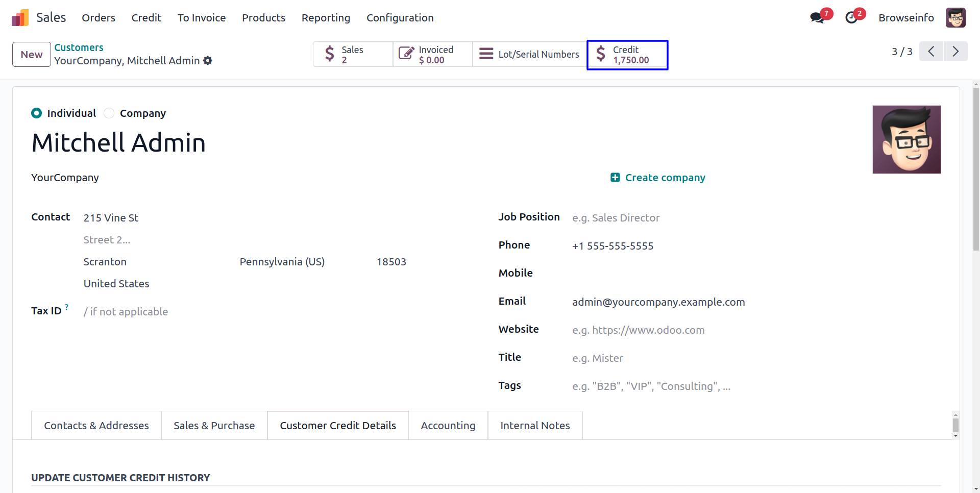Switch to the Sales & Purchase tab
980x493 pixels.
pos(214,426)
